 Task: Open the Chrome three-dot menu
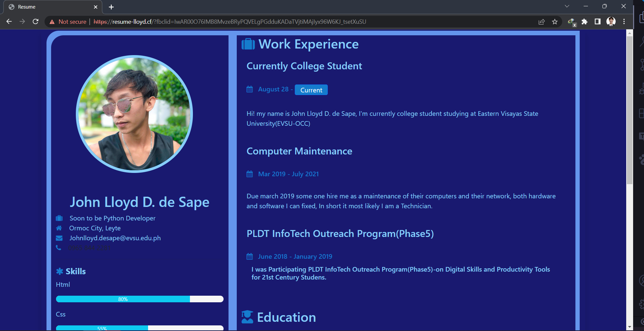pos(624,22)
